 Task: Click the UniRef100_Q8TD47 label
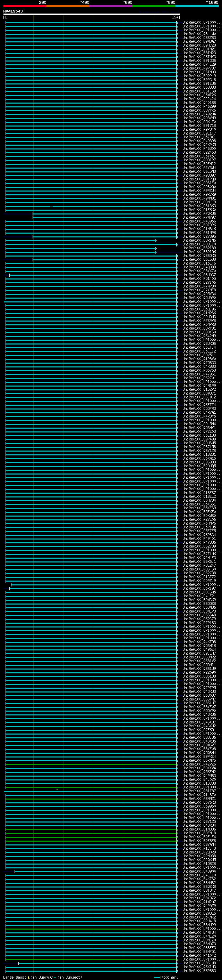pyautogui.click(x=199, y=890)
